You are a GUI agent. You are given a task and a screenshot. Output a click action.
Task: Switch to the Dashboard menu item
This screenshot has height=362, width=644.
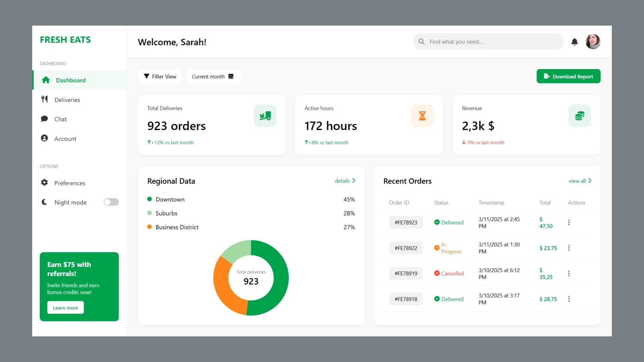click(70, 80)
